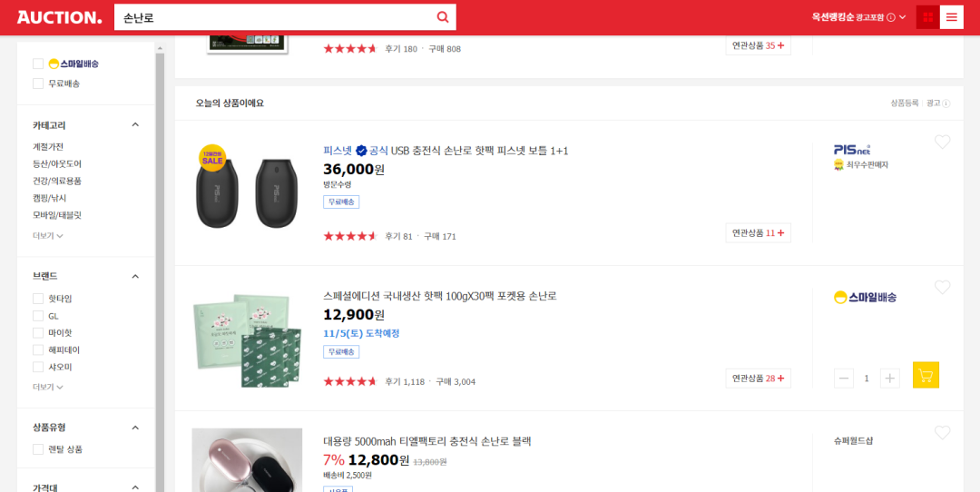This screenshot has width=980, height=492.
Task: Check the 마이핫 brand checkbox
Action: [38, 332]
